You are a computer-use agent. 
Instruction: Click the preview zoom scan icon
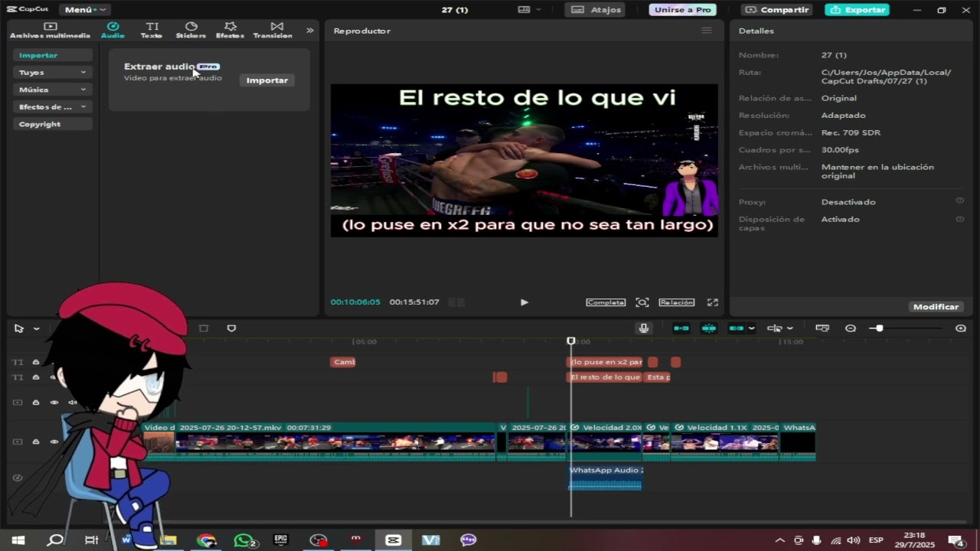tap(642, 302)
